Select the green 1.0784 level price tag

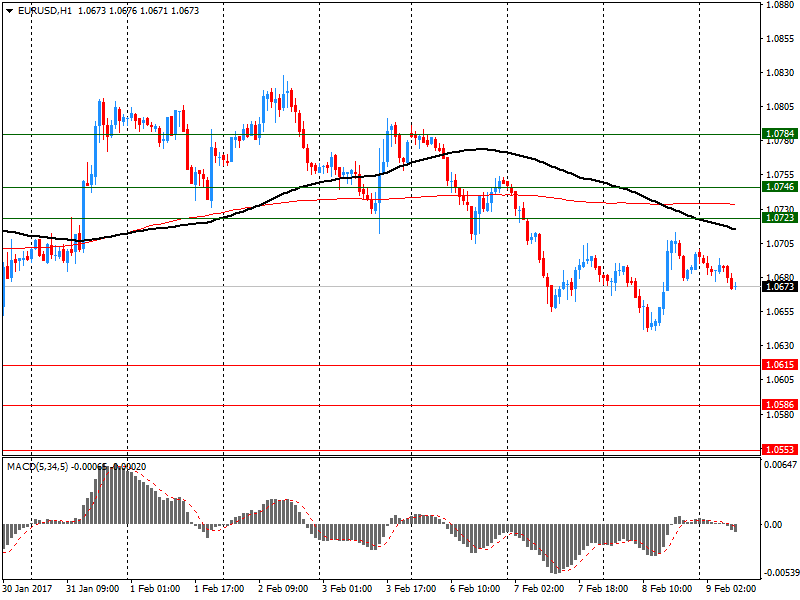(x=779, y=134)
